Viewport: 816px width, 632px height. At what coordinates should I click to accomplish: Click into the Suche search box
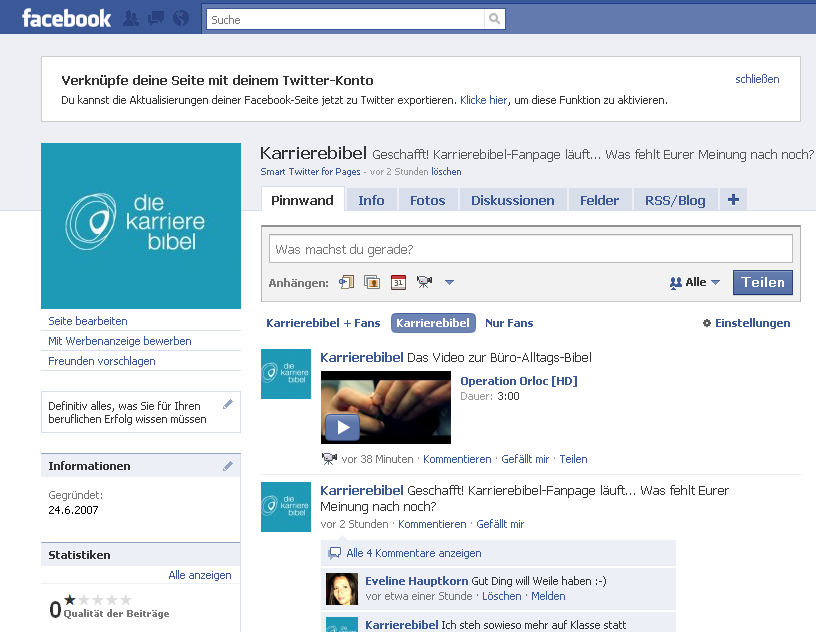[346, 19]
